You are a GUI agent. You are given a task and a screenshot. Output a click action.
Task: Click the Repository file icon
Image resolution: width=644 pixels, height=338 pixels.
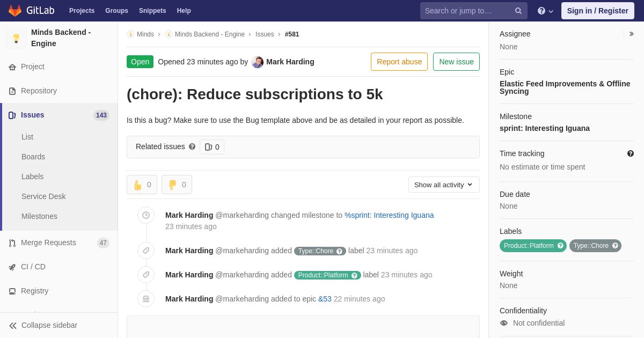(12, 91)
